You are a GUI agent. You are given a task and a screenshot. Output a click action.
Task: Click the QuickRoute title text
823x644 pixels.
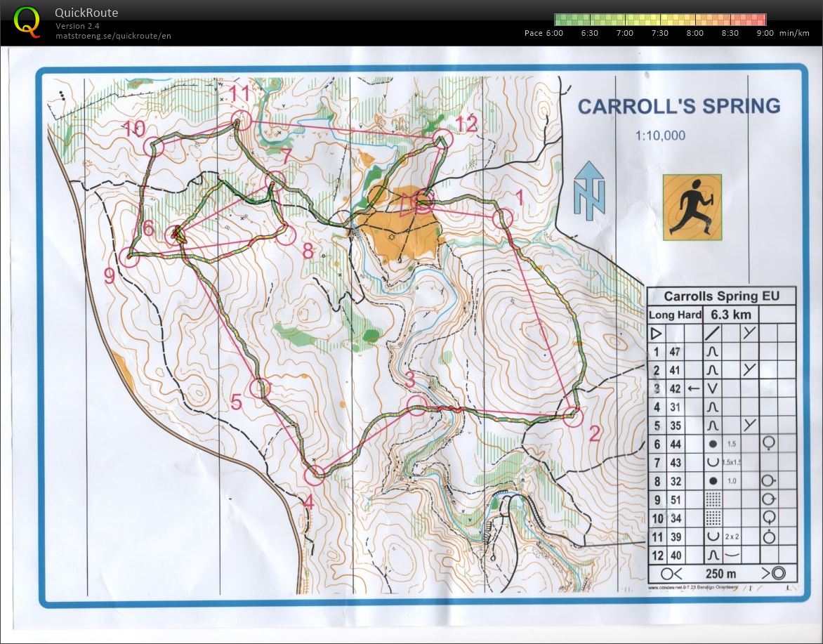pyautogui.click(x=86, y=13)
